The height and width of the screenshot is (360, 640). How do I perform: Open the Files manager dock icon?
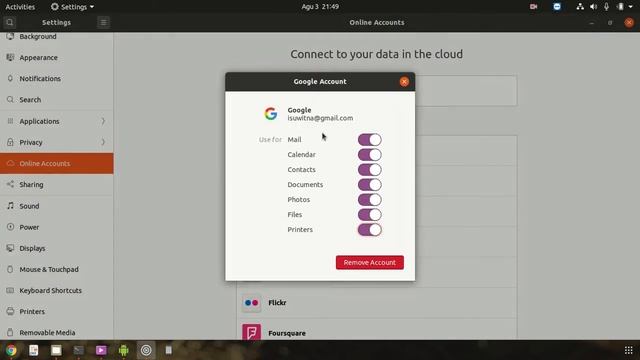pos(56,350)
